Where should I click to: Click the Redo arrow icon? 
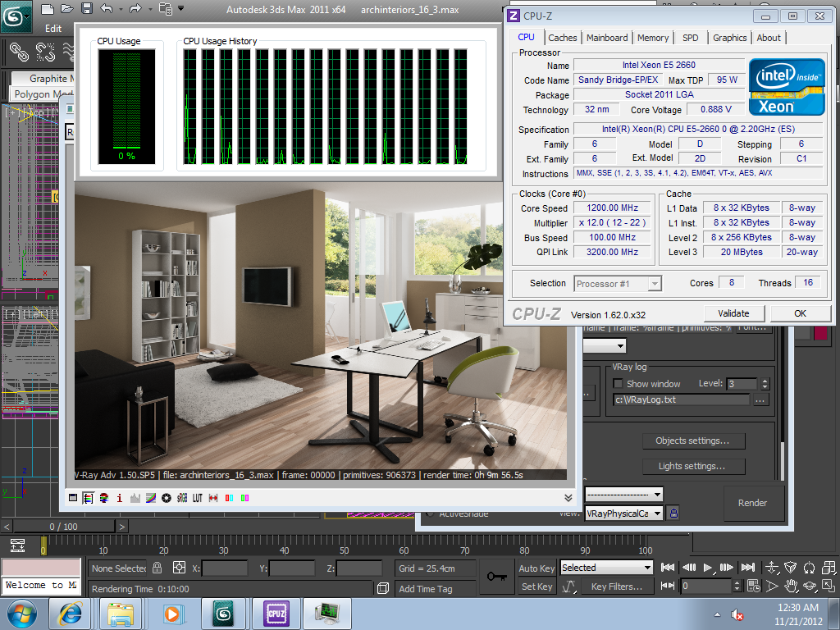[x=135, y=9]
